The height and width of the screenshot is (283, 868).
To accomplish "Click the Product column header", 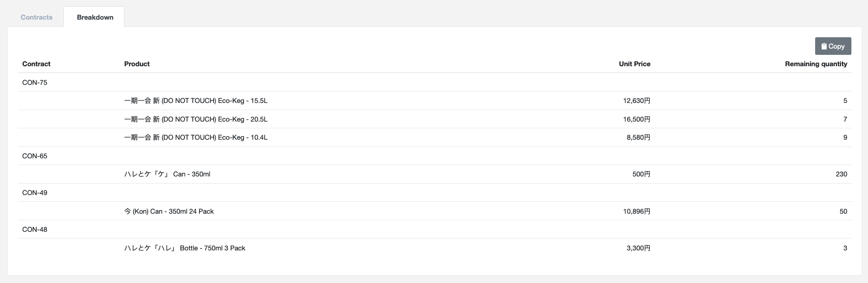I will pyautogui.click(x=137, y=64).
